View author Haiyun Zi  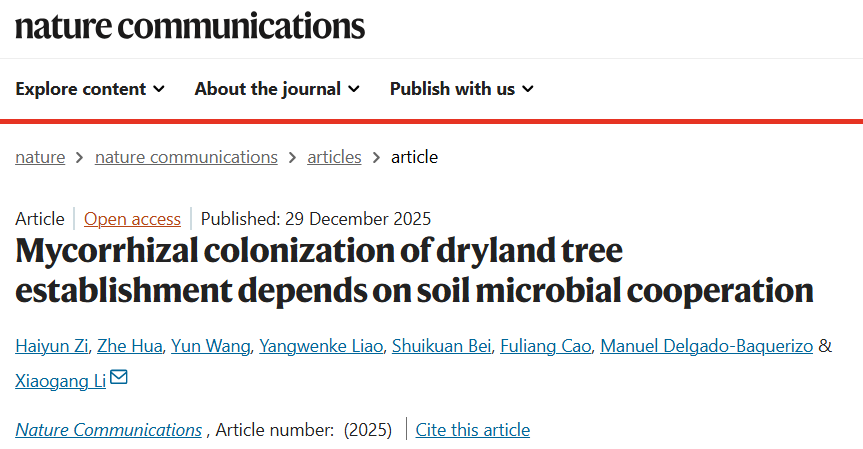click(x=53, y=346)
